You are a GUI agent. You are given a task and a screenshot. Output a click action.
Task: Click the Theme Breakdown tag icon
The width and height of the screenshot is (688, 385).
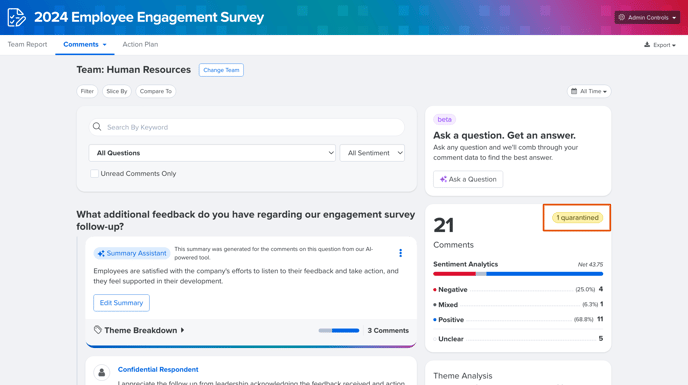pos(98,330)
